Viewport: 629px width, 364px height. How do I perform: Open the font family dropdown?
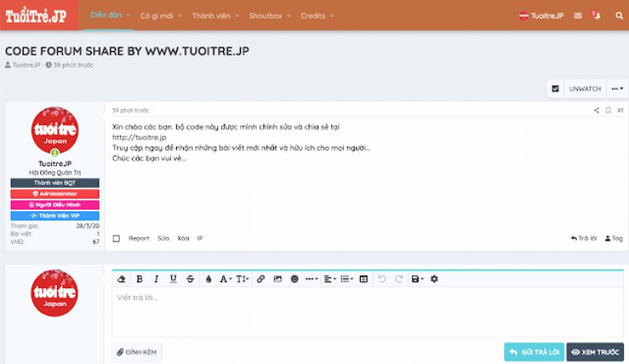point(226,279)
